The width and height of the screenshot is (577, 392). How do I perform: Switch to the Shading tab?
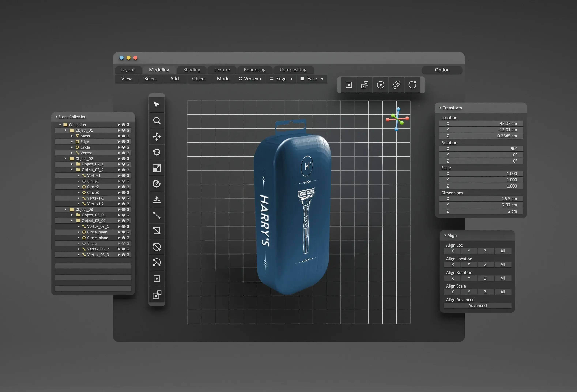tap(192, 70)
